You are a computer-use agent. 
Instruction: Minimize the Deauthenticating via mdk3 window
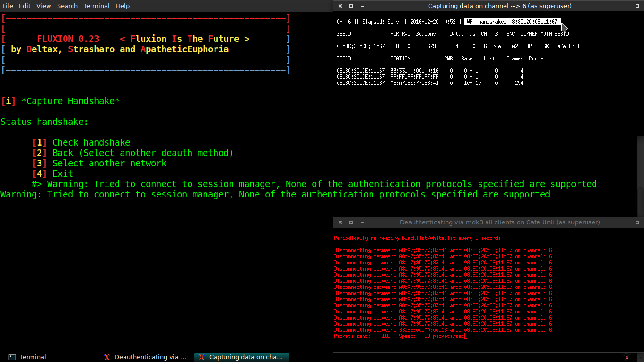pos(362,222)
